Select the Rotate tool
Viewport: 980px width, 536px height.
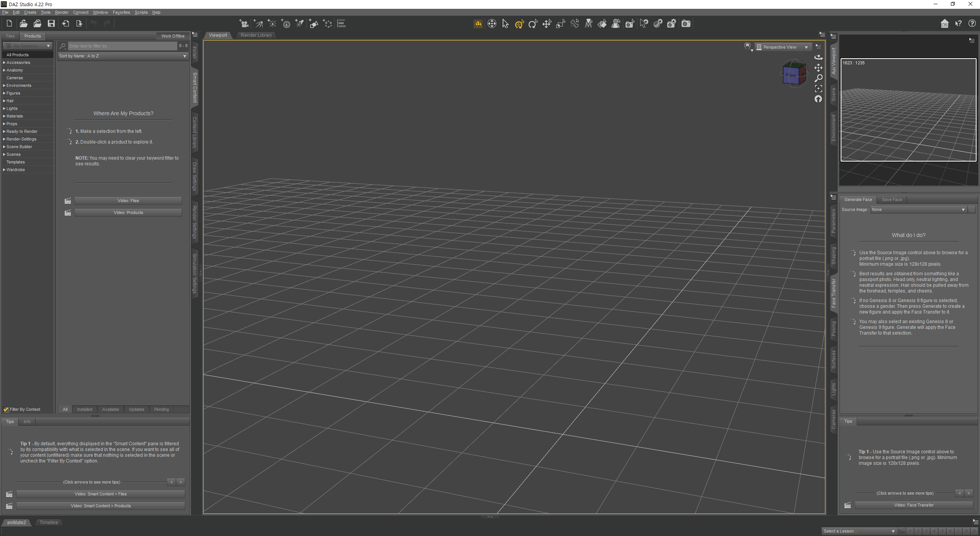tap(533, 24)
